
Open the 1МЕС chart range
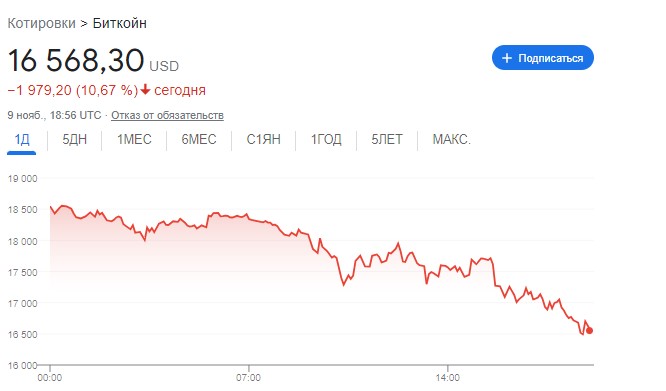click(x=134, y=139)
